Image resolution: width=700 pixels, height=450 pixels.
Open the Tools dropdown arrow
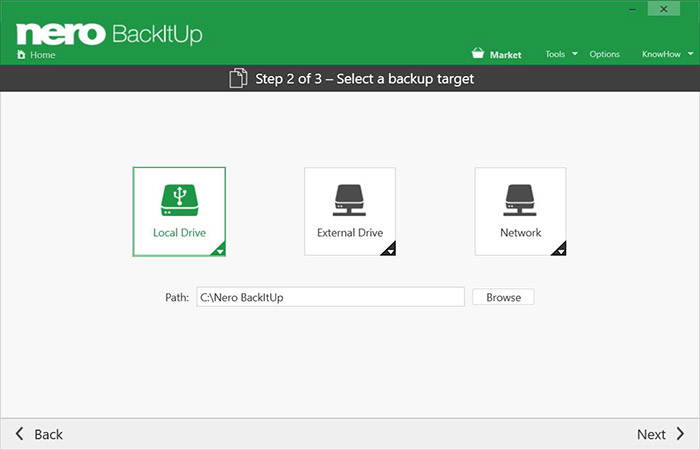[575, 54]
